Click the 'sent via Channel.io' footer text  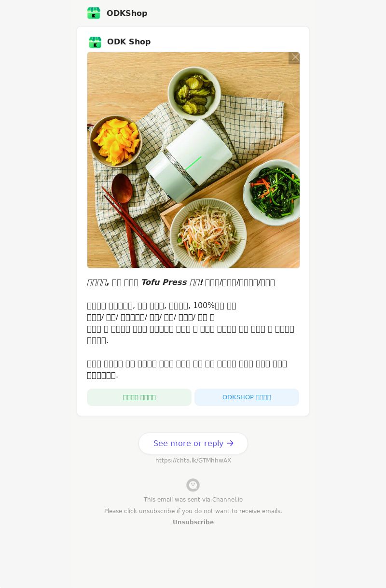click(193, 500)
